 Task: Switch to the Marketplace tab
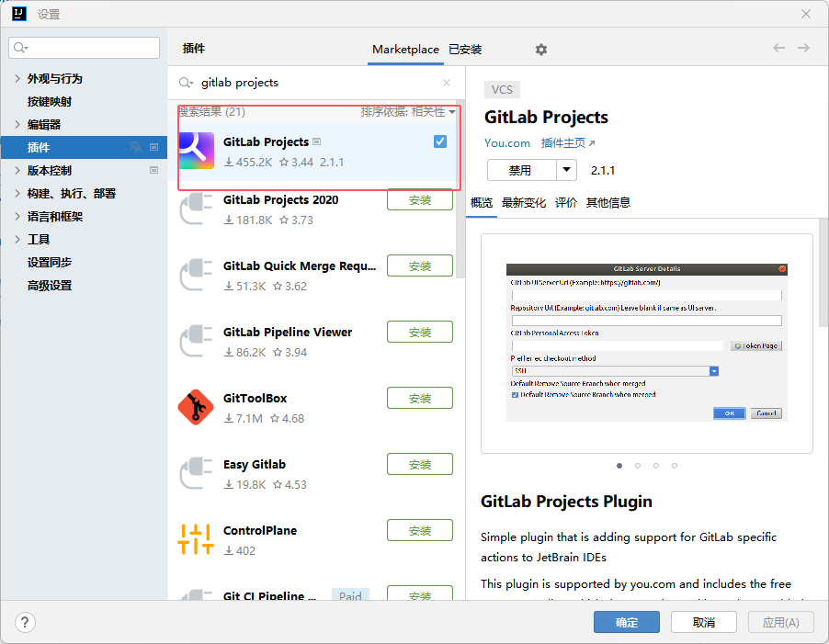click(x=405, y=50)
